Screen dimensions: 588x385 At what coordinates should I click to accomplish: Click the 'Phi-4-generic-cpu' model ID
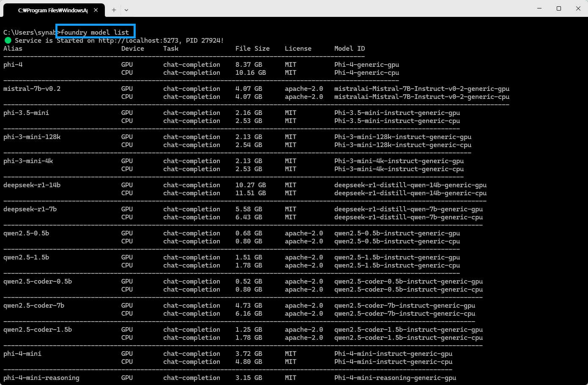(x=366, y=73)
